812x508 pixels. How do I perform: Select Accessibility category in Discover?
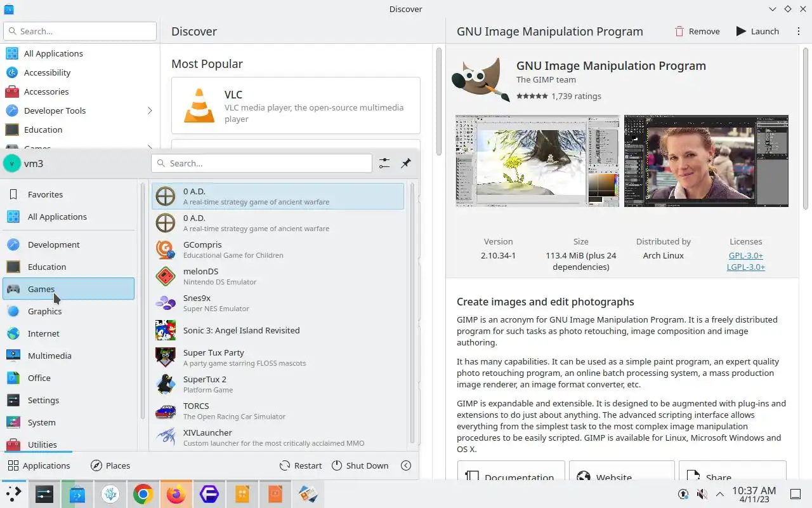pyautogui.click(x=80, y=72)
